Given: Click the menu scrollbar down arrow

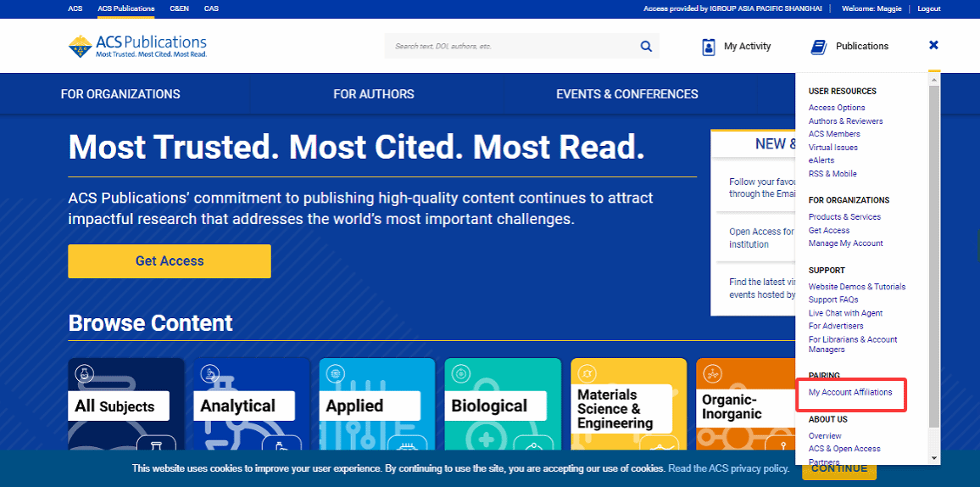Looking at the screenshot, I should pos(934,458).
